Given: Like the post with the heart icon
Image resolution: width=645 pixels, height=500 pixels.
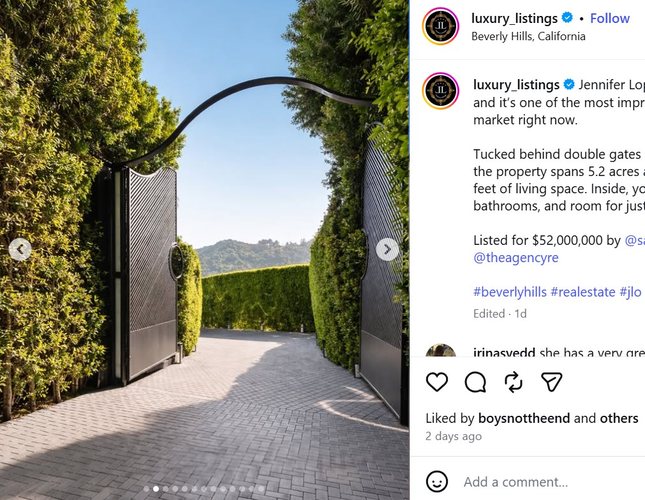Looking at the screenshot, I should tap(436, 382).
